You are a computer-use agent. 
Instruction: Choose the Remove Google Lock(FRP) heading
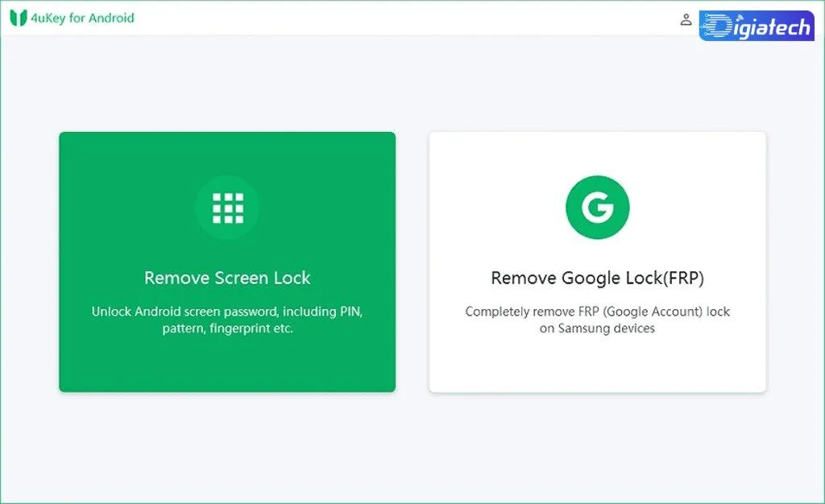pyautogui.click(x=597, y=278)
